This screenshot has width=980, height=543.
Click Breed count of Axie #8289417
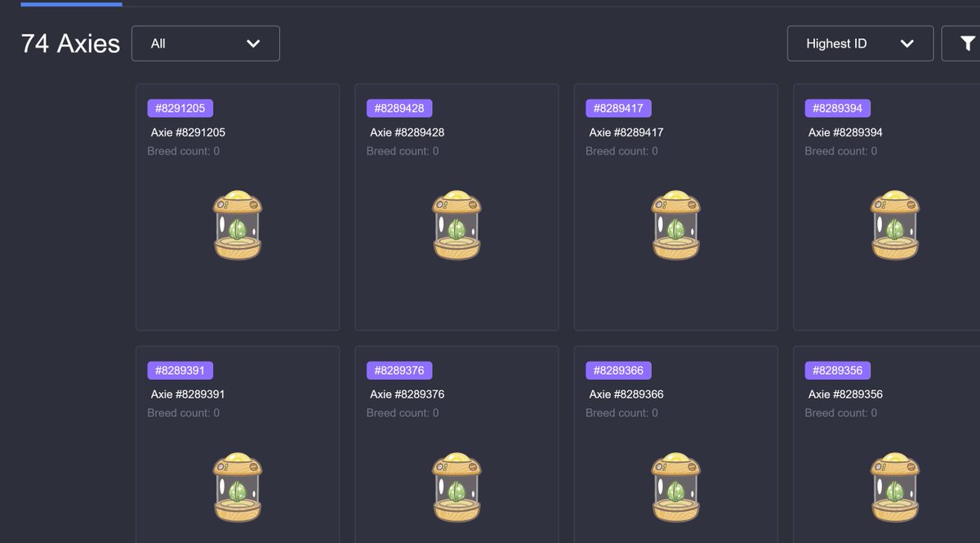click(621, 151)
